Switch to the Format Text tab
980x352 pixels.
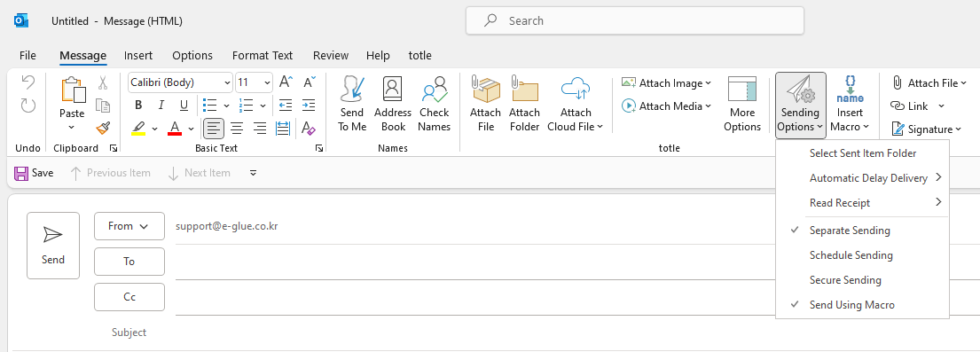tap(263, 56)
